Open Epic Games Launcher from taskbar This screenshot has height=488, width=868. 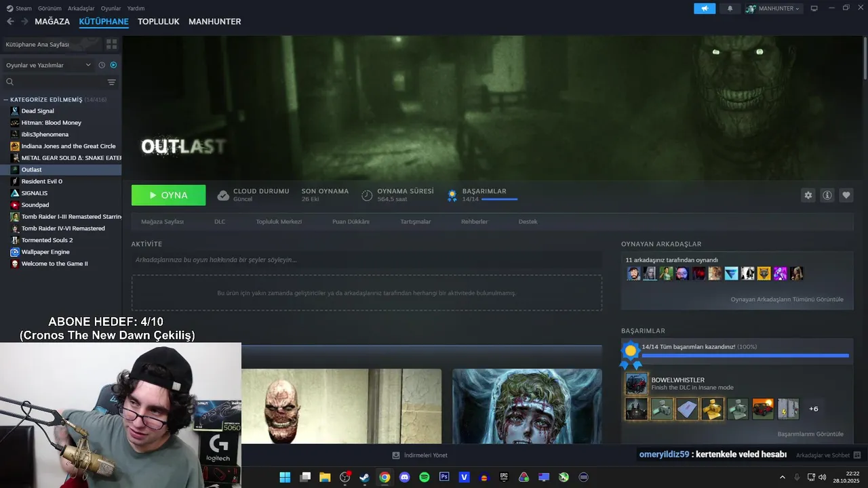(504, 477)
